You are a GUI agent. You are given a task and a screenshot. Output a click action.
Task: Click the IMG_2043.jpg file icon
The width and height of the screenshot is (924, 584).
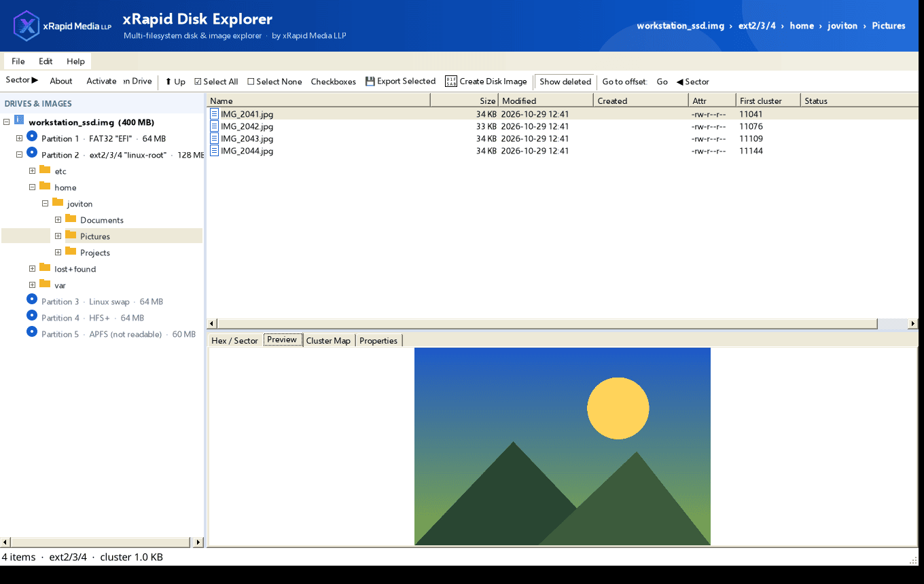pyautogui.click(x=214, y=139)
